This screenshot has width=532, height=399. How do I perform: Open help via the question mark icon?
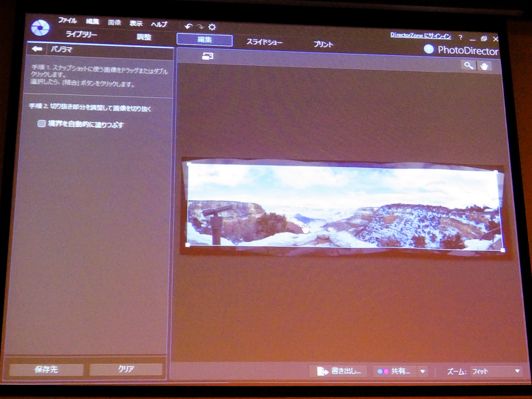(x=460, y=37)
